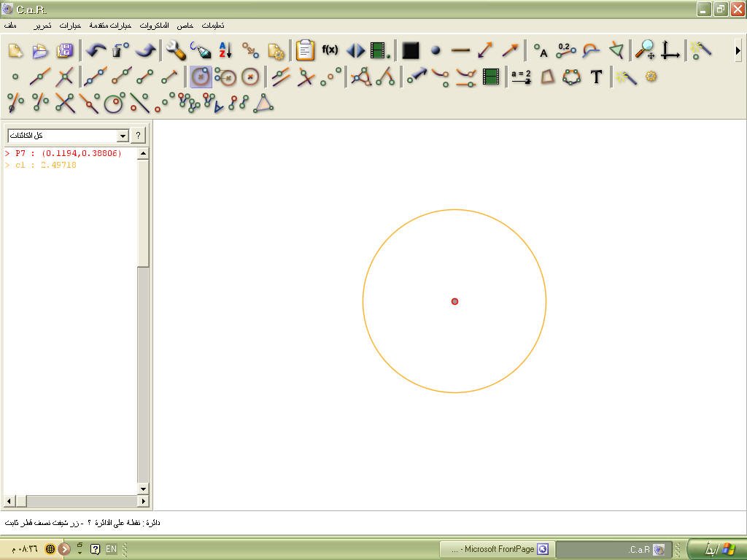747x560 pixels.
Task: Open the خاص (Special) menu
Action: 185,26
